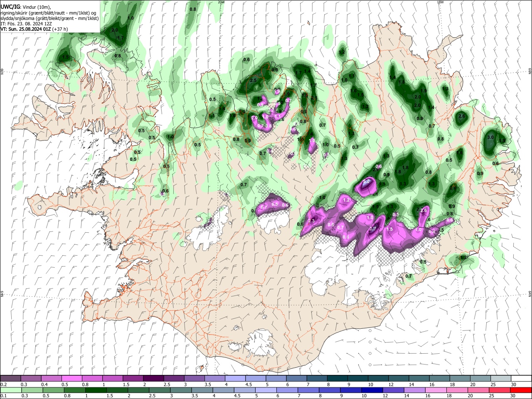Click the dusky purple 0.2–0.3 snow legend swatch
The width and height of the screenshot is (532, 399).
pyautogui.click(x=11, y=379)
